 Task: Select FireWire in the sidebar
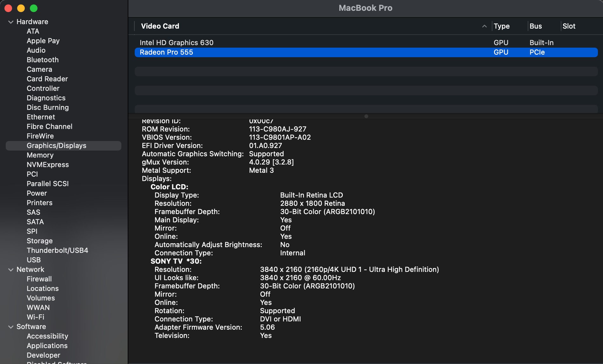point(40,136)
